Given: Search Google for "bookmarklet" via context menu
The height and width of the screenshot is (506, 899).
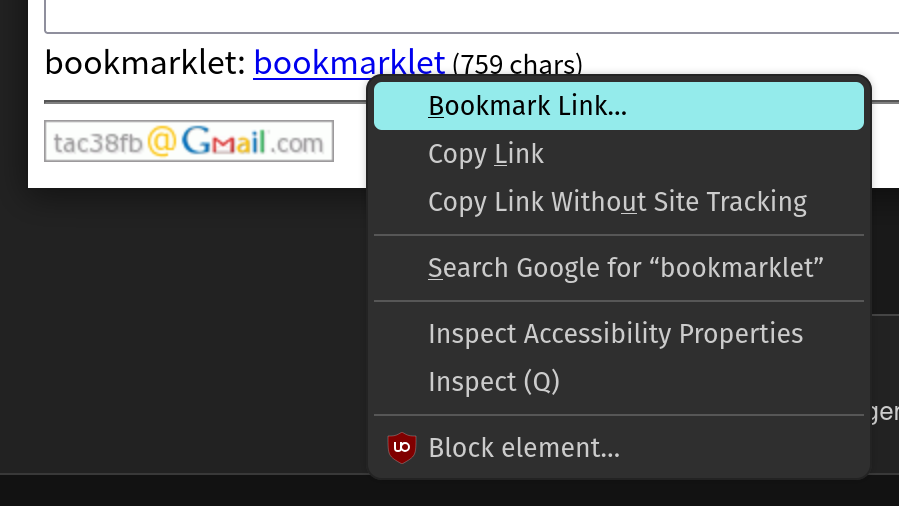Looking at the screenshot, I should point(625,268).
